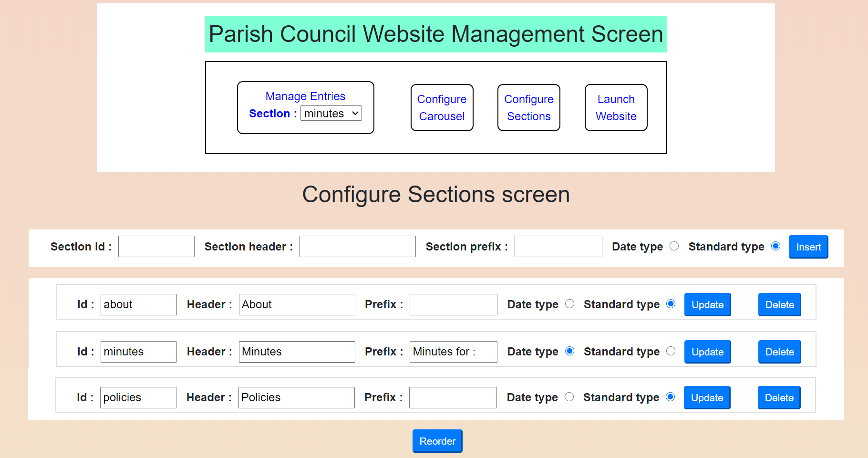Launch Website link
The width and height of the screenshot is (868, 458).
[616, 108]
